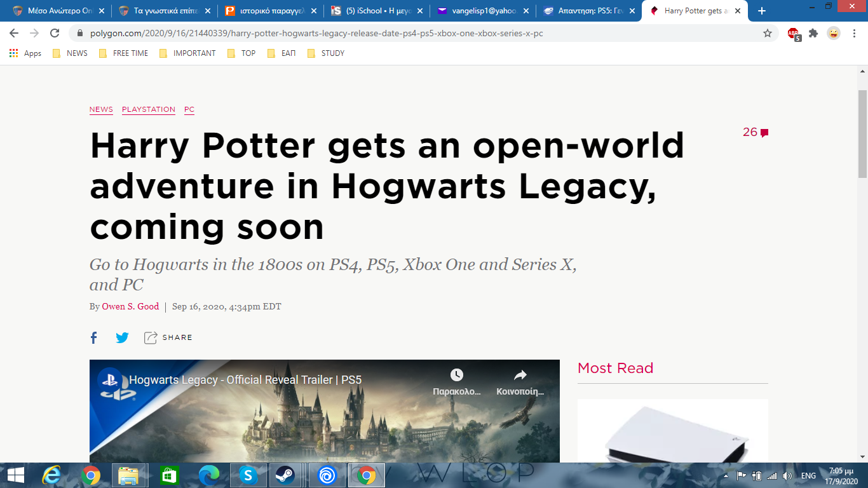Click the PLAYSTATION category link

pos(149,109)
